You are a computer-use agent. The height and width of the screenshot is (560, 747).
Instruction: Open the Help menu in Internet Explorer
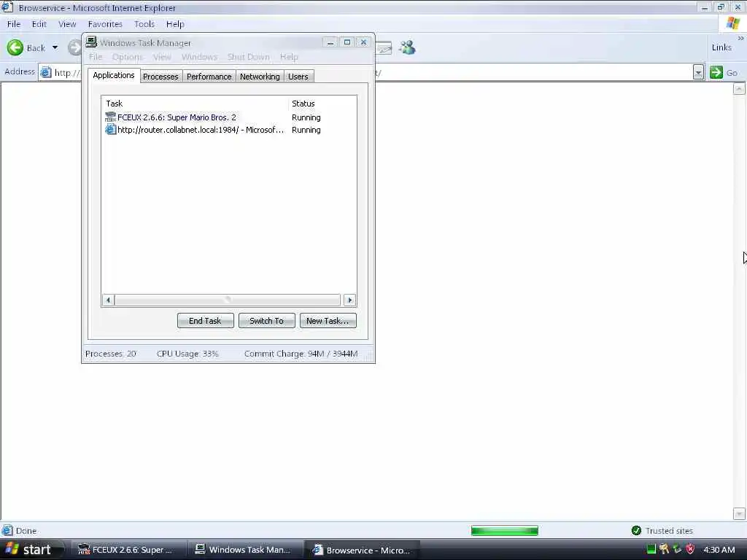coord(175,24)
